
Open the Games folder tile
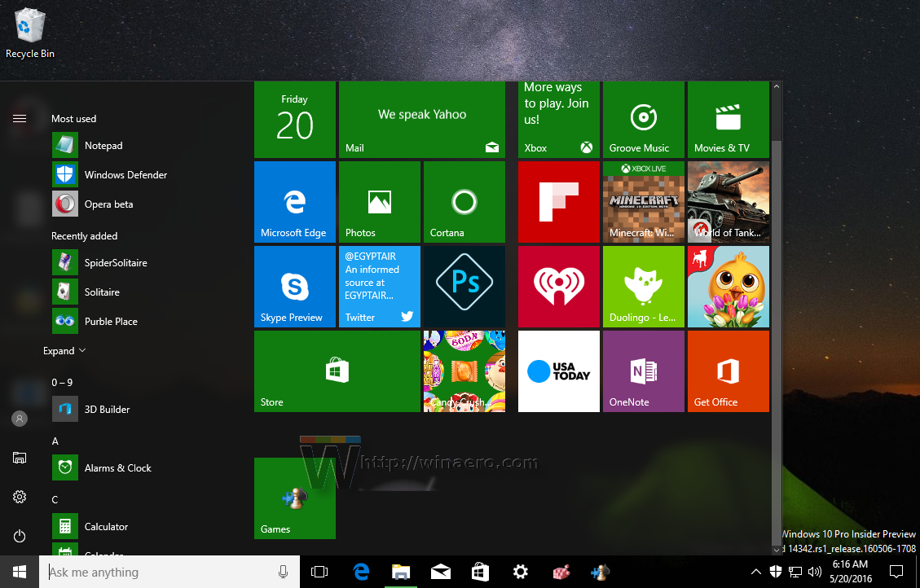pyautogui.click(x=294, y=498)
